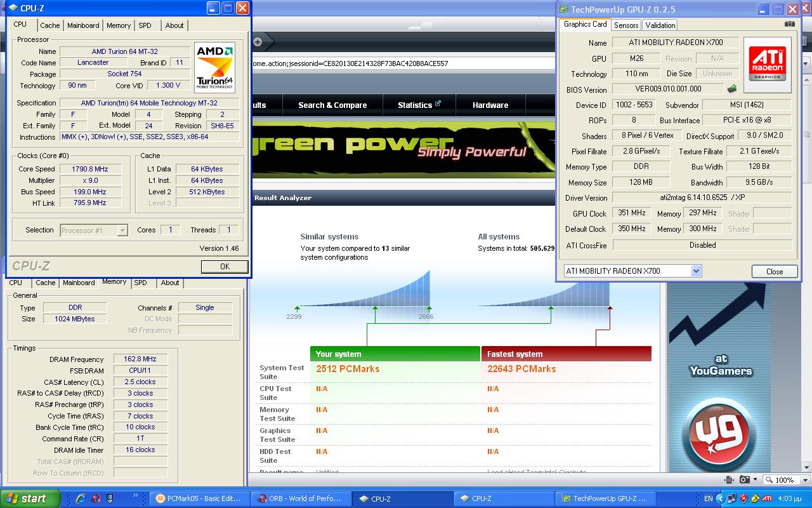
Task: Click the magnifier zoom icon at 100%
Action: click(769, 480)
